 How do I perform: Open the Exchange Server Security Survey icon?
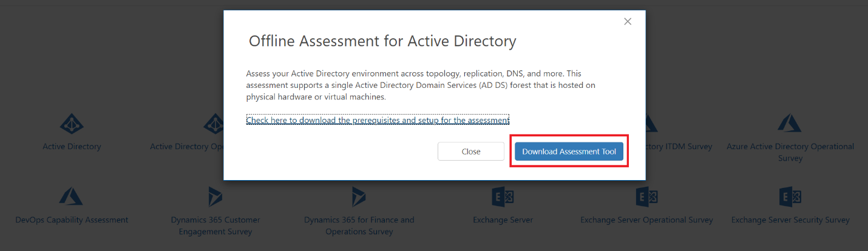[x=790, y=196]
